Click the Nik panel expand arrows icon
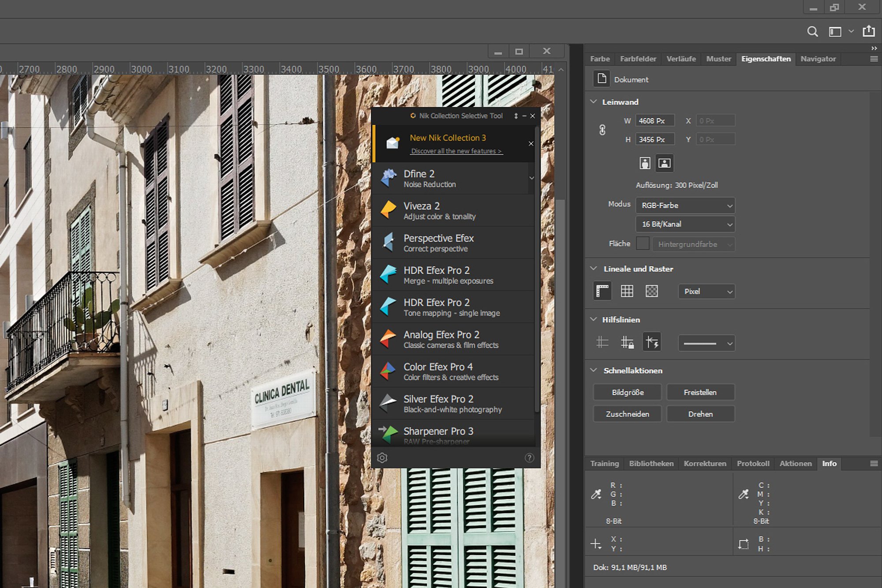The image size is (882, 588). (x=516, y=116)
